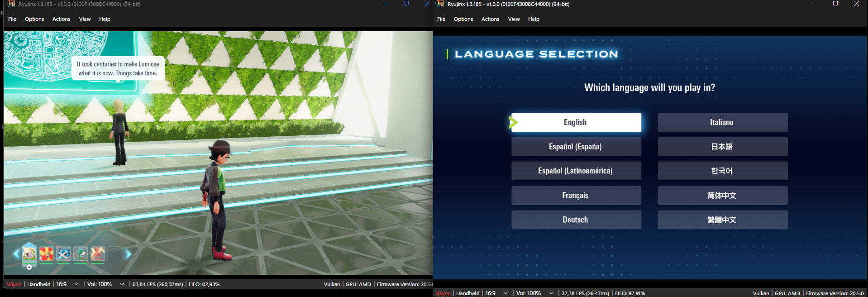
Task: Click the right arrow of the party bar
Action: coord(129,254)
